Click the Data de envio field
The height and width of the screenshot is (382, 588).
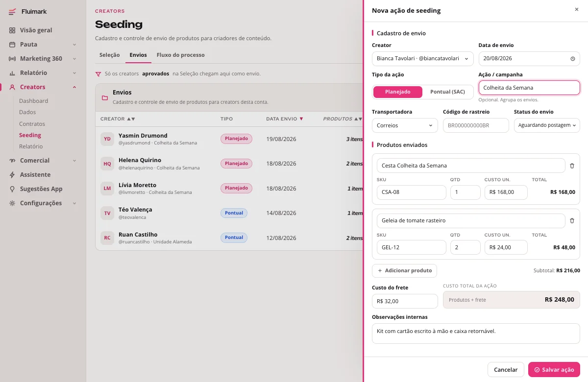tap(529, 59)
